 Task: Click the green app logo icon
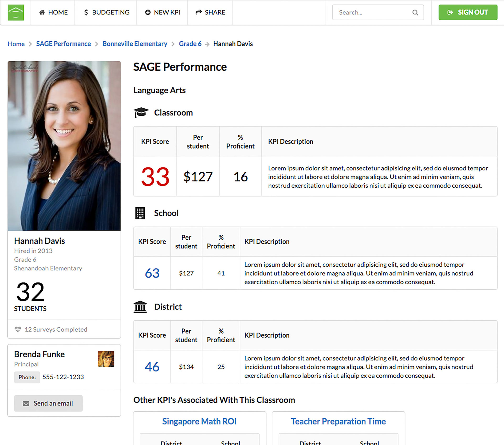pyautogui.click(x=16, y=12)
